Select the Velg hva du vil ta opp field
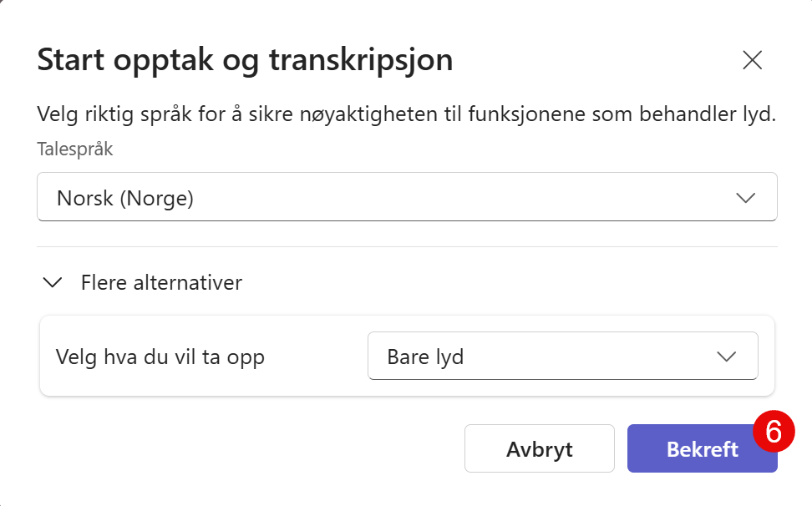 (160, 356)
